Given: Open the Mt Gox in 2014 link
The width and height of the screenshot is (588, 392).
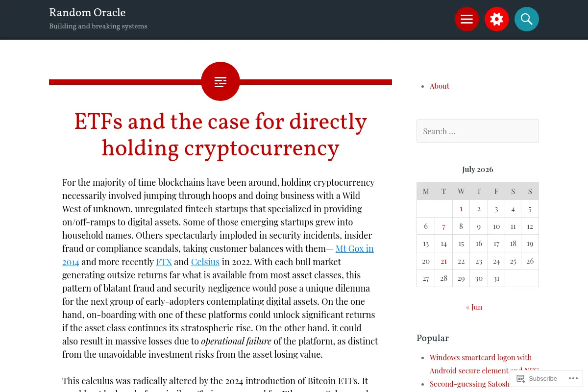Looking at the screenshot, I should [x=218, y=255].
